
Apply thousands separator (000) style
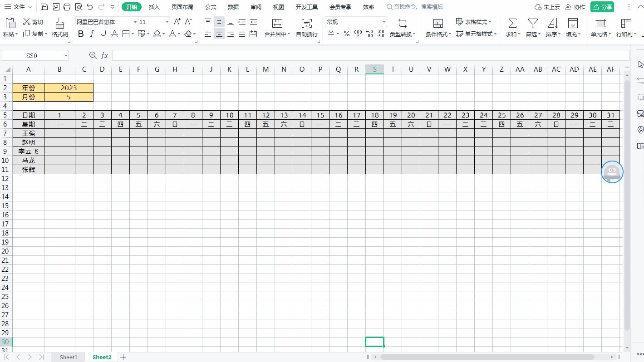click(x=358, y=34)
